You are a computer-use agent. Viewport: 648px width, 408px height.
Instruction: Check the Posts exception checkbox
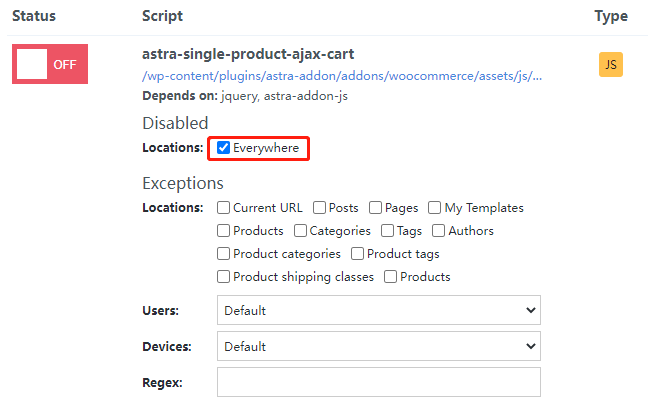pyautogui.click(x=319, y=208)
